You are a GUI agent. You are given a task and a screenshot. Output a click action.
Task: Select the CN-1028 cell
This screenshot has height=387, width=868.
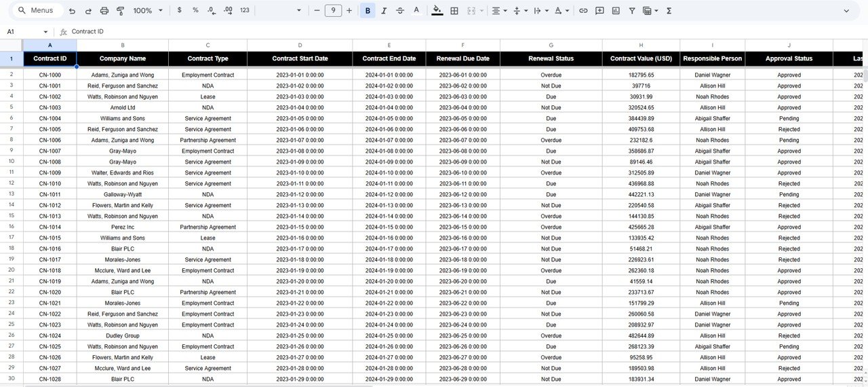tap(50, 380)
